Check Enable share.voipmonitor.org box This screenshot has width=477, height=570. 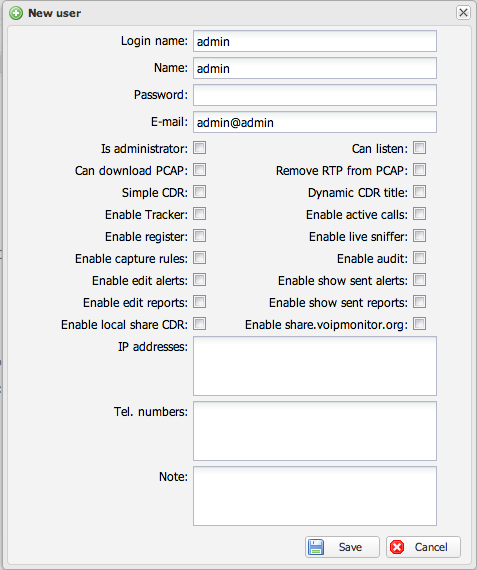coord(420,324)
